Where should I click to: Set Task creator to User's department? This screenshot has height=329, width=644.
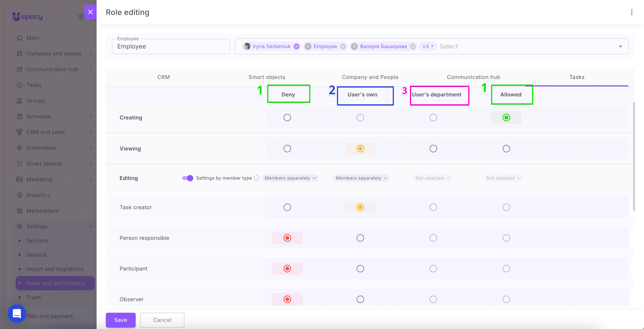tap(433, 207)
